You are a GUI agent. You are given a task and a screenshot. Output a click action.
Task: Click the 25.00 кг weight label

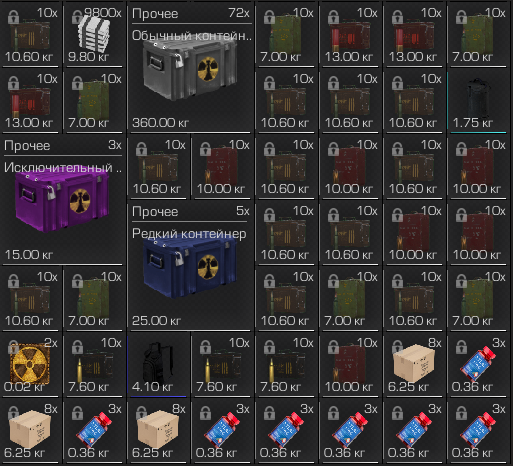click(156, 321)
